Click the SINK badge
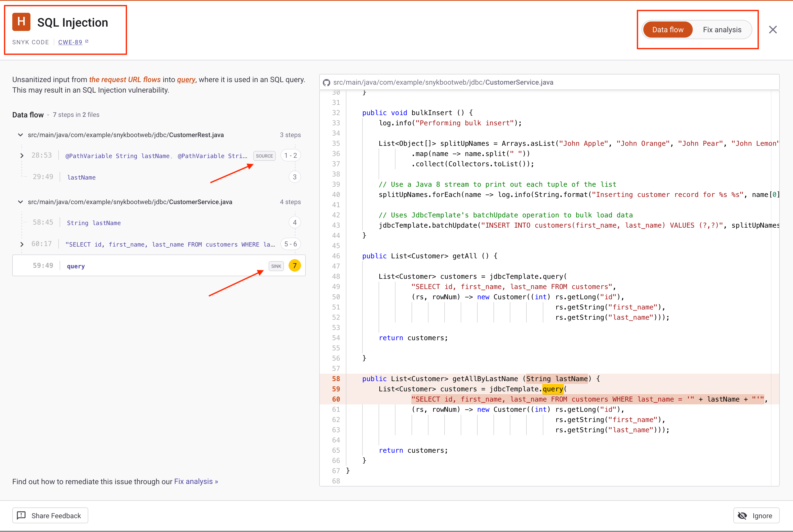The width and height of the screenshot is (793, 532). [276, 266]
